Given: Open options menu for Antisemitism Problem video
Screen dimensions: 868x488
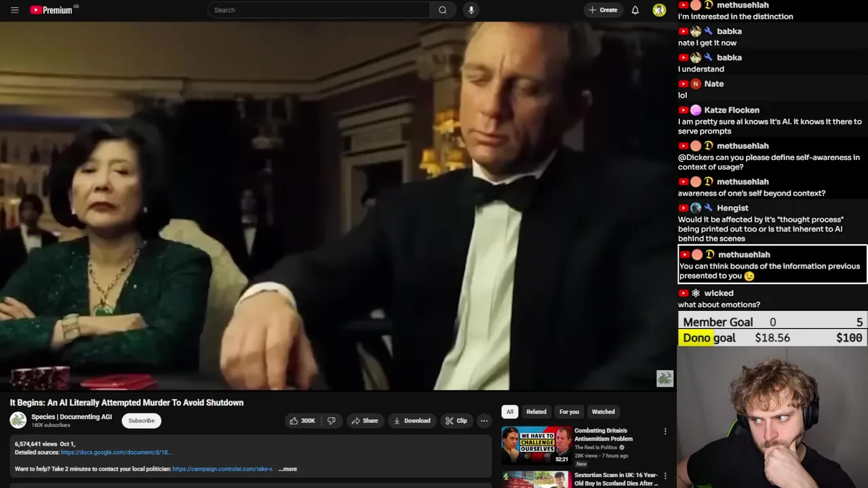Looking at the screenshot, I should 665,431.
